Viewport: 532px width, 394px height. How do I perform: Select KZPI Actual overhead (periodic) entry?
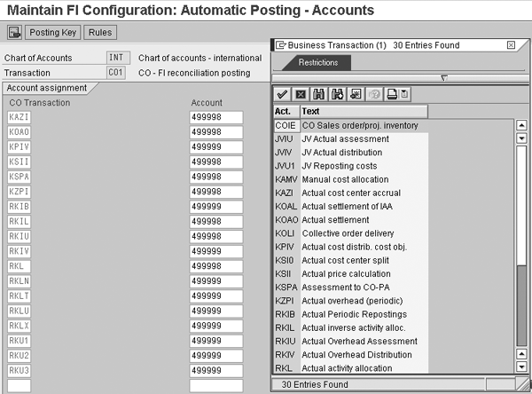[351, 301]
